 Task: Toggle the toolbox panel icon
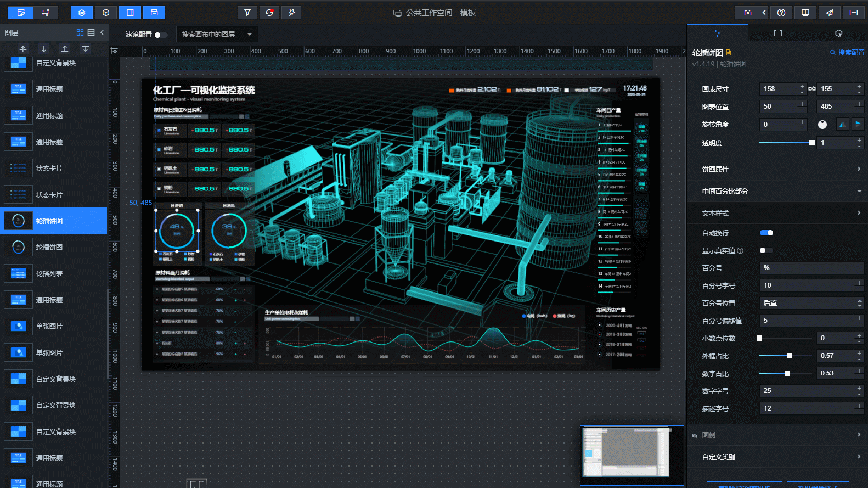click(154, 13)
